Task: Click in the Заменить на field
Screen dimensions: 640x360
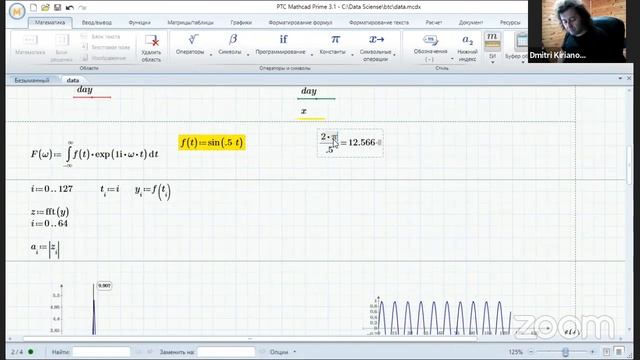Action: click(226, 351)
